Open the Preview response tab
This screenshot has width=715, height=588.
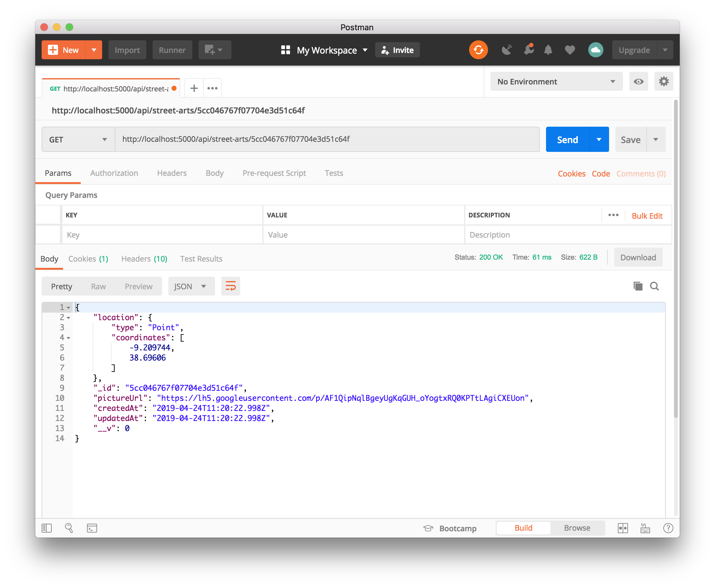(138, 286)
